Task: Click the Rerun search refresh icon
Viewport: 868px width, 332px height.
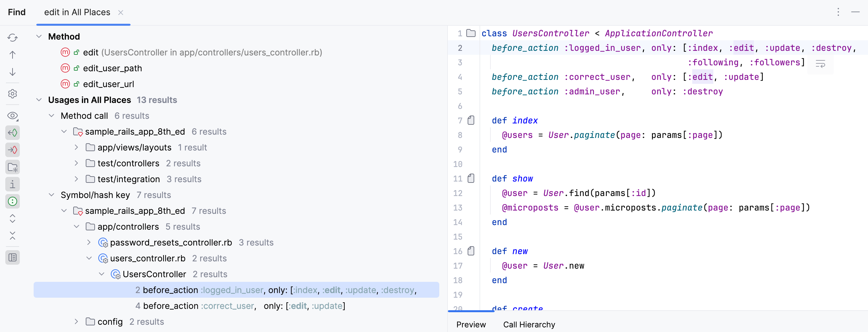Action: [x=13, y=37]
